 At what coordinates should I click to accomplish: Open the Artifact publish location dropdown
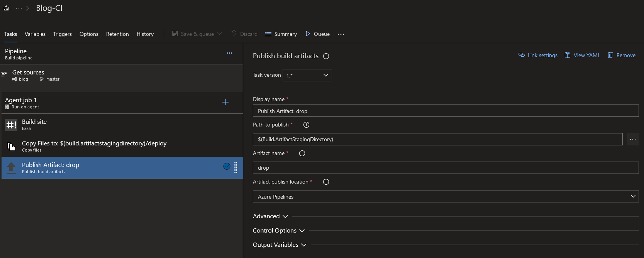click(x=446, y=196)
